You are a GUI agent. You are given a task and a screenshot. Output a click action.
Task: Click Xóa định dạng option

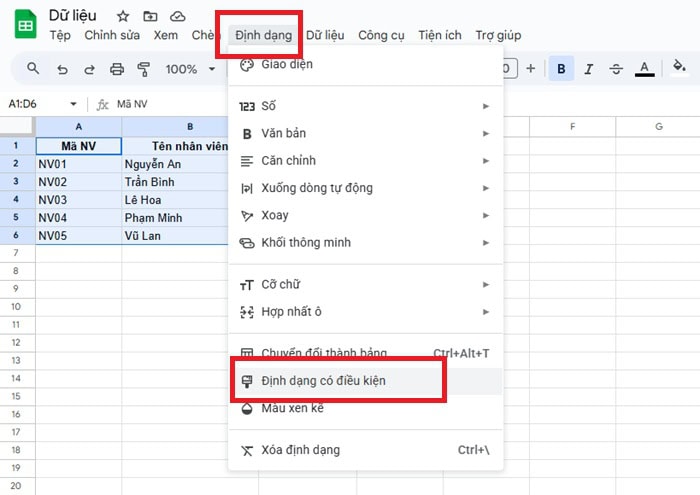pyautogui.click(x=300, y=450)
